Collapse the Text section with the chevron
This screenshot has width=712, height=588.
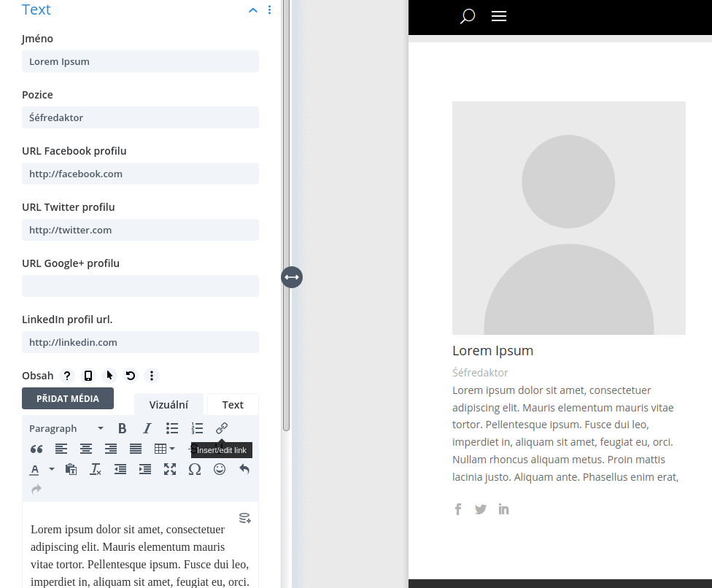click(x=253, y=10)
